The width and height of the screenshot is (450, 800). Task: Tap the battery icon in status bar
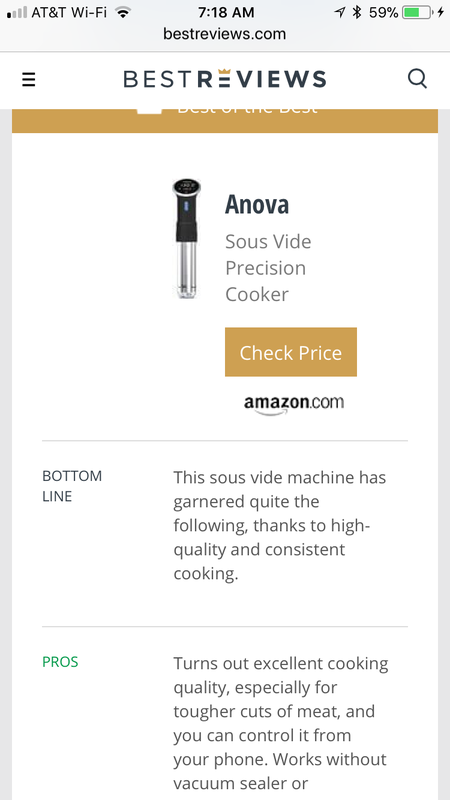(x=417, y=12)
